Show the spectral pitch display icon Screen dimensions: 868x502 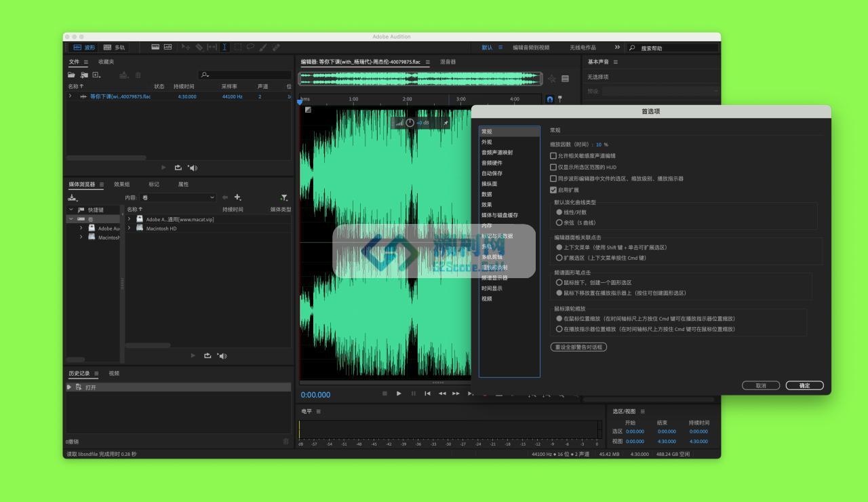coord(167,47)
